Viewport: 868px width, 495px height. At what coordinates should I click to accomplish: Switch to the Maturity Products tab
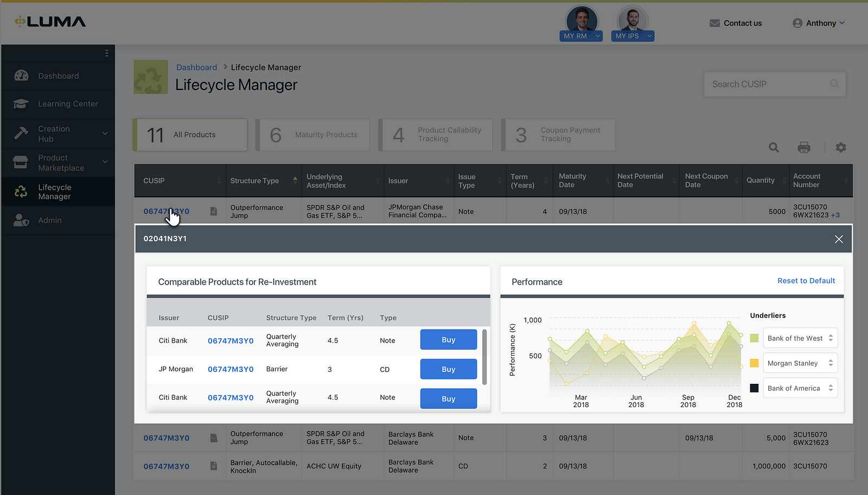click(313, 135)
